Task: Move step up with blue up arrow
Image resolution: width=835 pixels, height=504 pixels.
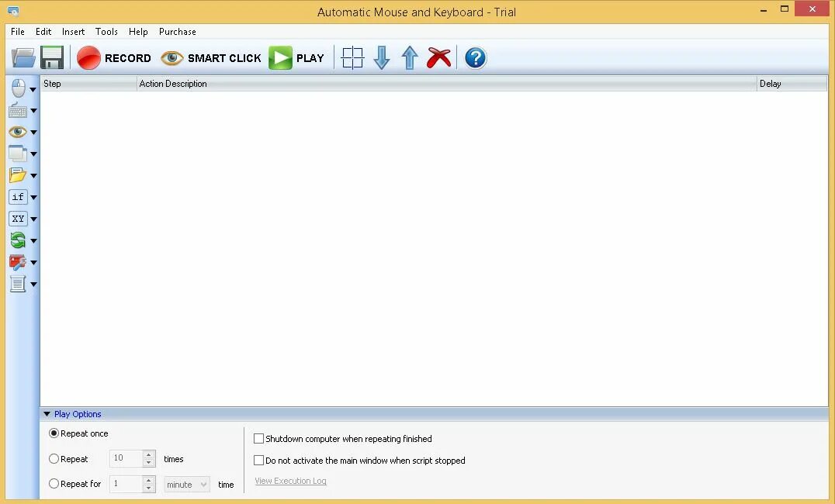Action: (x=410, y=57)
